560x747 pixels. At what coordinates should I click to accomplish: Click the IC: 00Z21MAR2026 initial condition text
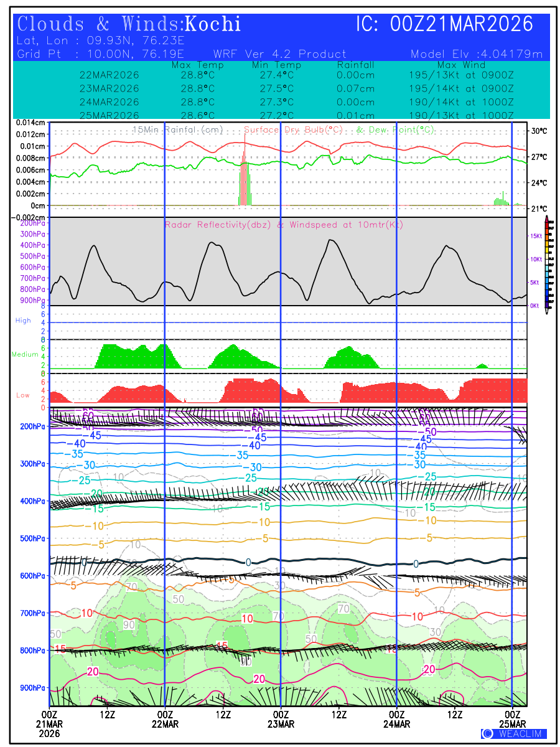[x=444, y=24]
